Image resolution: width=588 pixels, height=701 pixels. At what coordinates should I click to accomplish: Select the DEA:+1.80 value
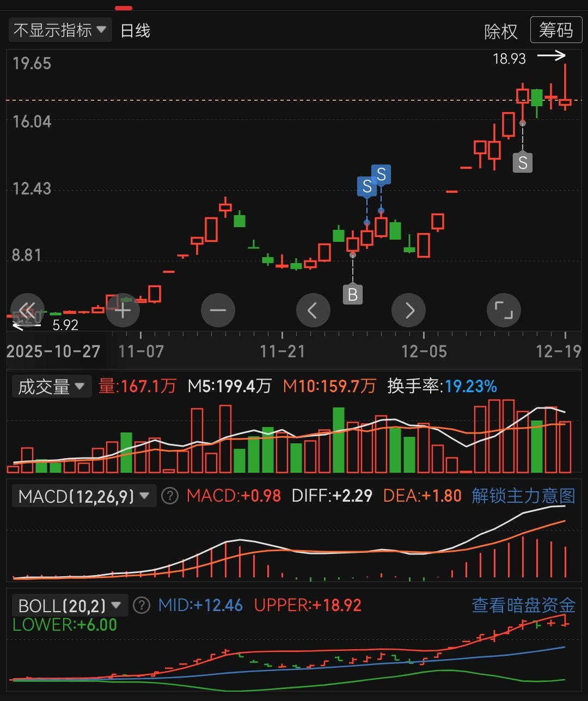[x=422, y=496]
